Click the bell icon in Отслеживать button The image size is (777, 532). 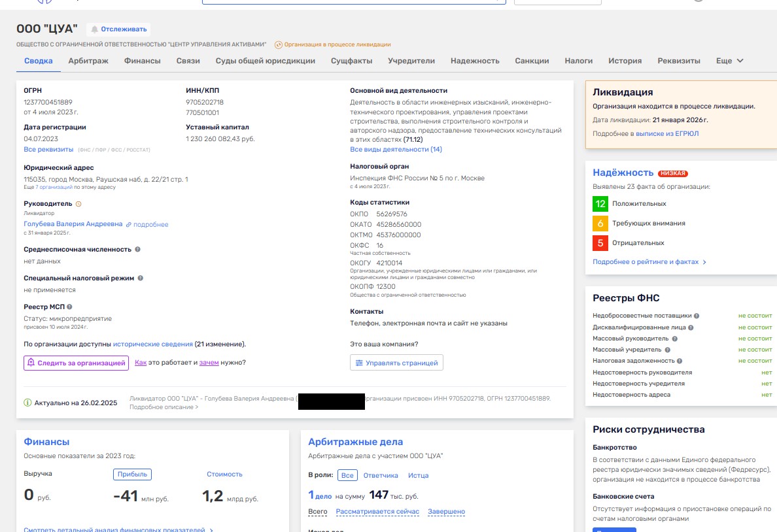click(94, 29)
